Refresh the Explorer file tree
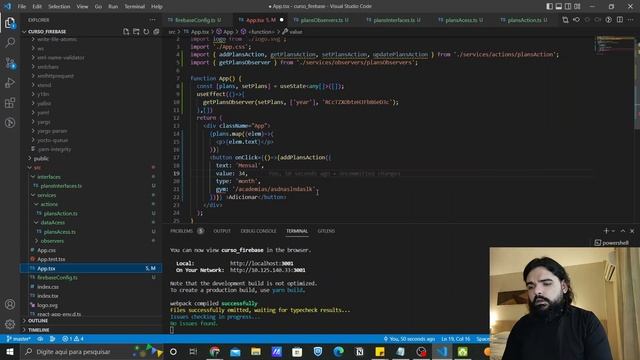 tap(146, 31)
